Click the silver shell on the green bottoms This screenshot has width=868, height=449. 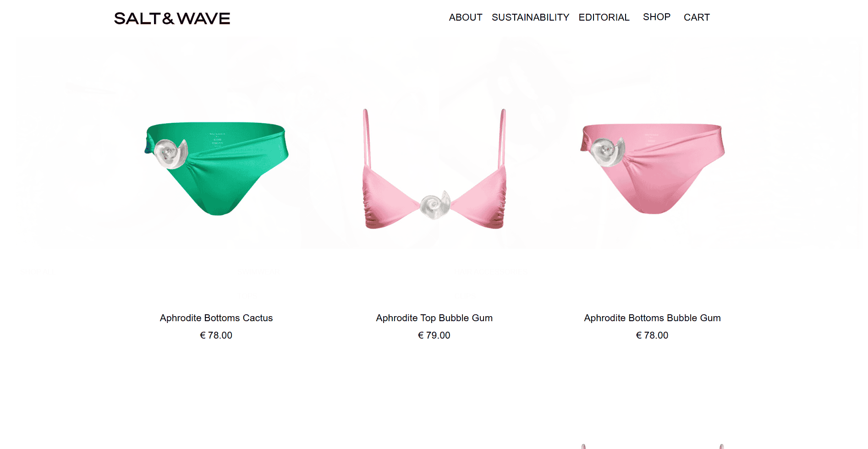tap(170, 153)
